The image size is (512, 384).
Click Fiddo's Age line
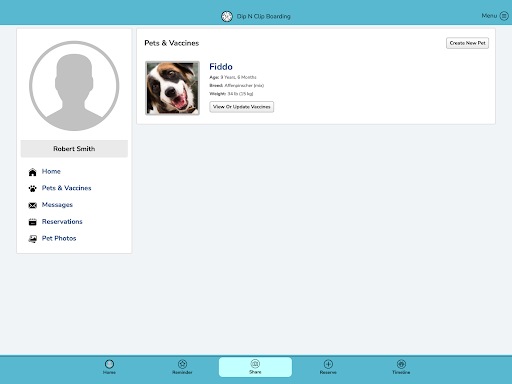point(233,77)
